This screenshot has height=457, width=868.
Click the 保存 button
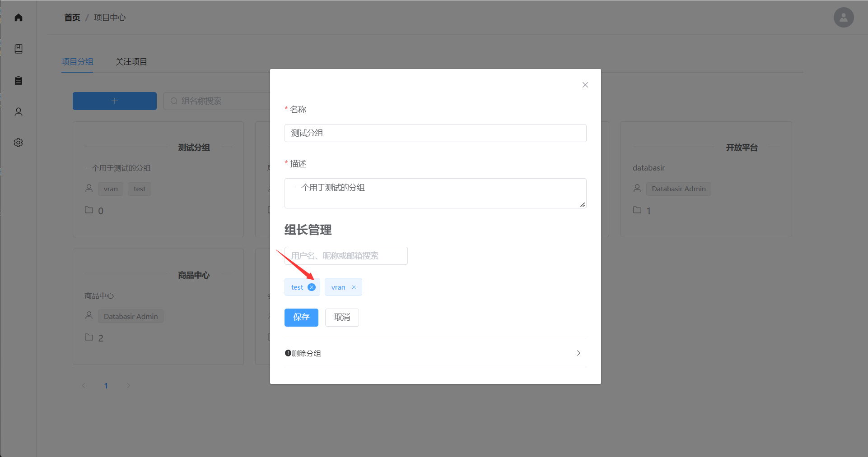point(301,317)
